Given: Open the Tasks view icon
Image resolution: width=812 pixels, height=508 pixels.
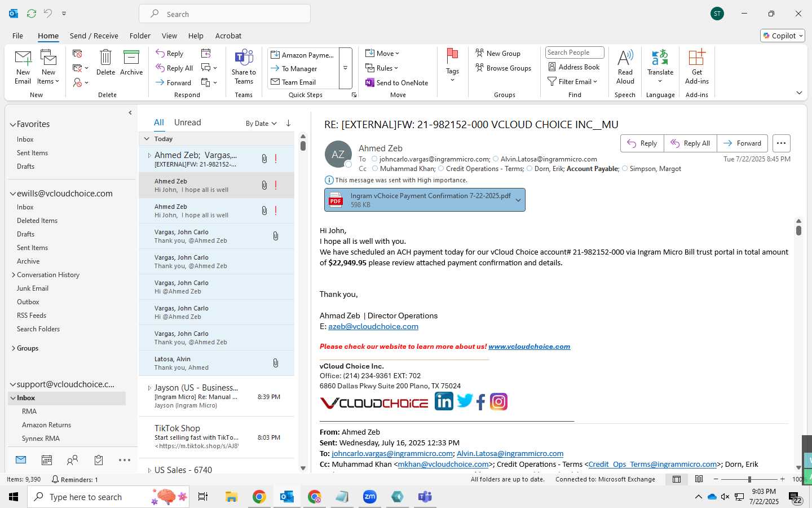Looking at the screenshot, I should [99, 460].
